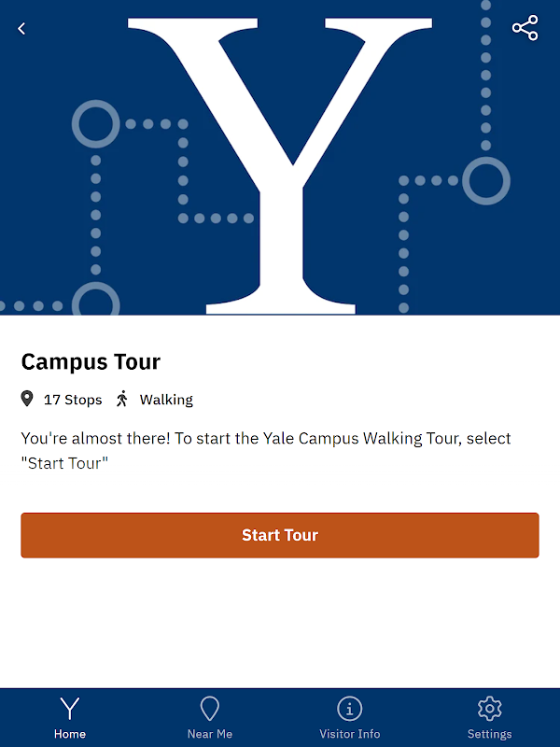Open the Settings gear icon
The image size is (560, 747).
(x=489, y=709)
